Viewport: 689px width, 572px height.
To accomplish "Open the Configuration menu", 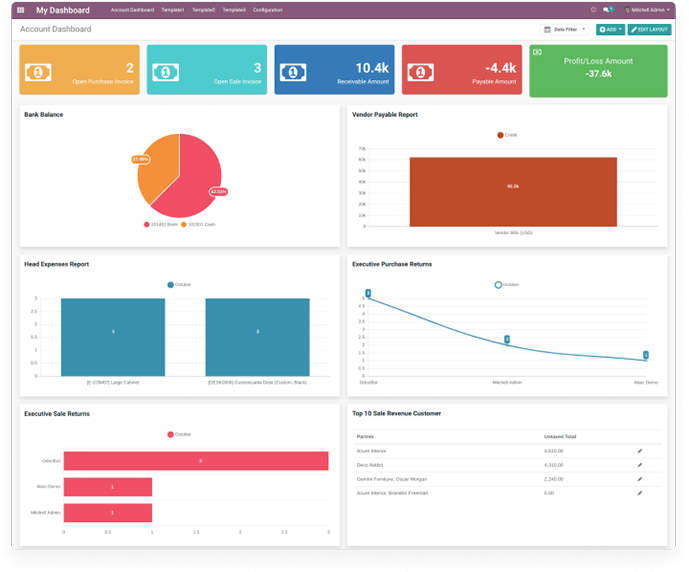I will 267,10.
